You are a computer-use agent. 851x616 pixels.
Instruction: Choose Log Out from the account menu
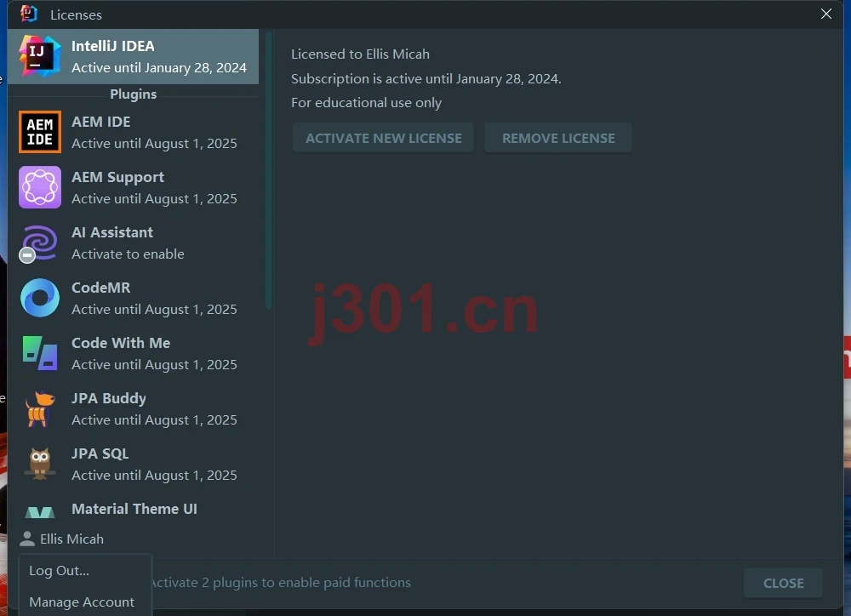(60, 571)
